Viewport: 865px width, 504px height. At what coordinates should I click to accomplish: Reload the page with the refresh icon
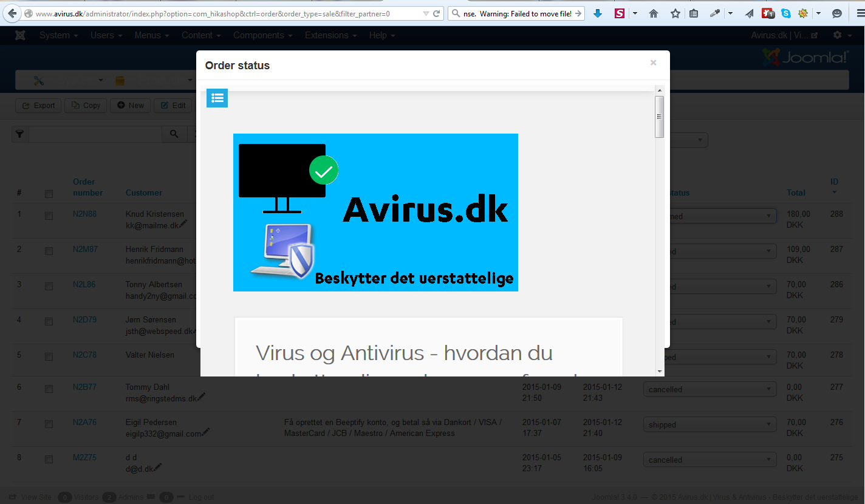click(437, 13)
